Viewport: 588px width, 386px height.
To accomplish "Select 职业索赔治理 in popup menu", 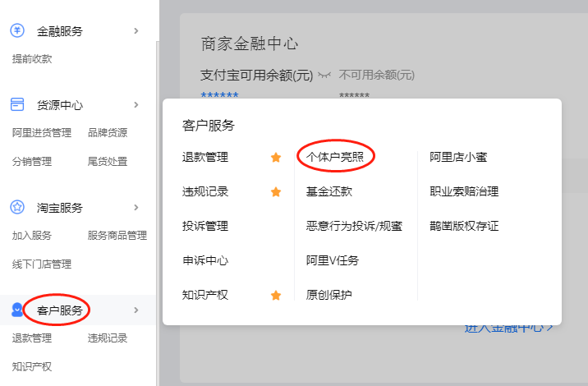I will pyautogui.click(x=464, y=191).
